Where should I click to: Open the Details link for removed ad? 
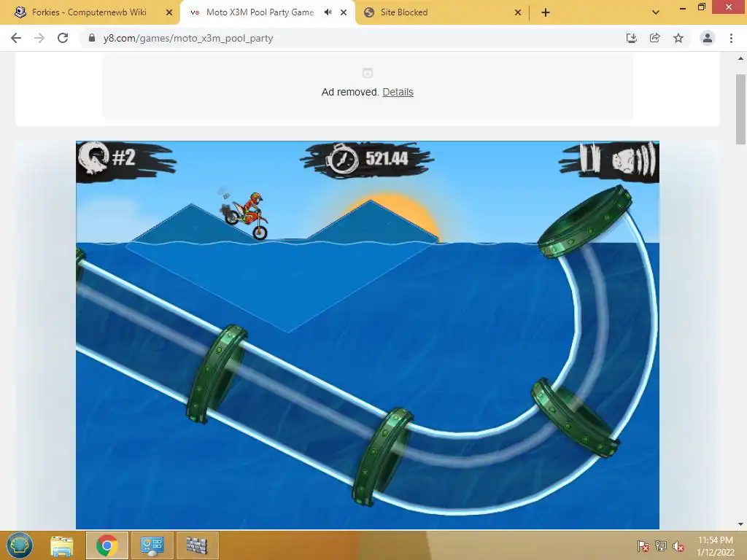pyautogui.click(x=398, y=92)
